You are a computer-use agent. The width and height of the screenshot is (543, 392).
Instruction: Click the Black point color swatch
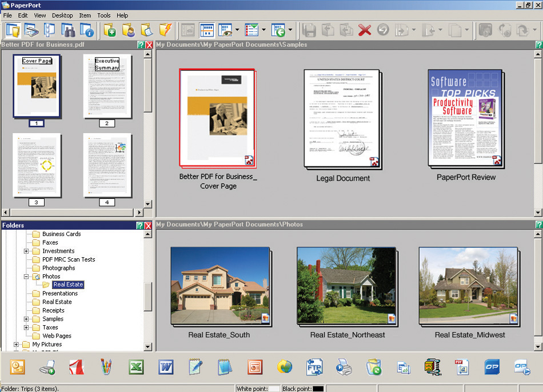pos(318,389)
